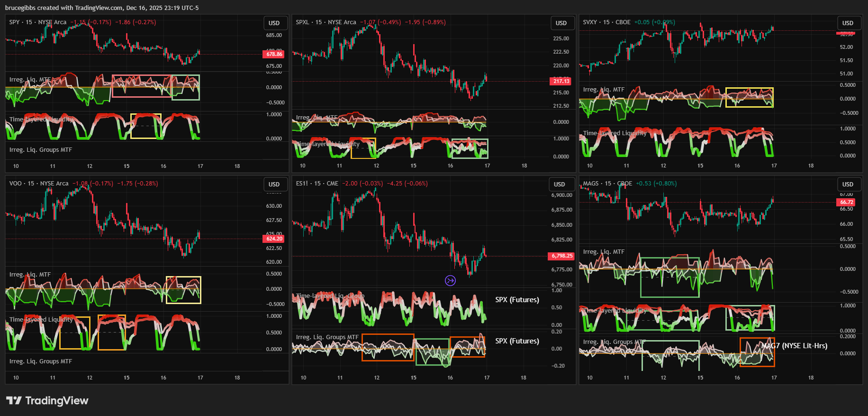Click Irreg. Liq. Groups MTF legend on VOO chart
This screenshot has width=868, height=416.
(x=41, y=361)
